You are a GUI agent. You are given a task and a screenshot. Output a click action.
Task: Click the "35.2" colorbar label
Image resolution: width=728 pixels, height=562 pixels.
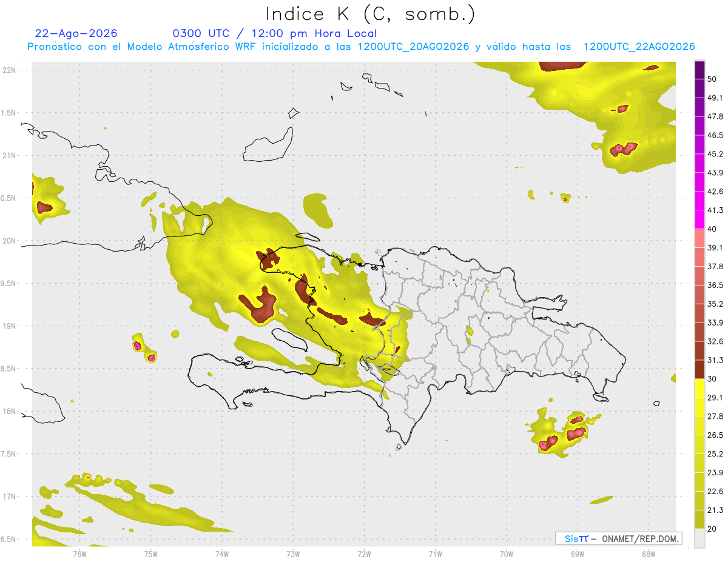[x=715, y=304]
